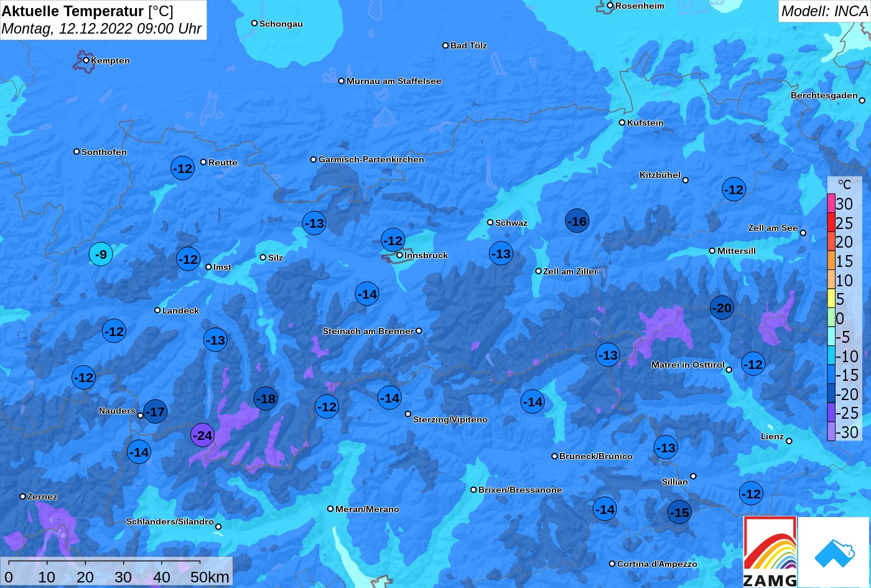Click the Lienz town label
Viewport: 871px width, 588px height.
pos(772,436)
